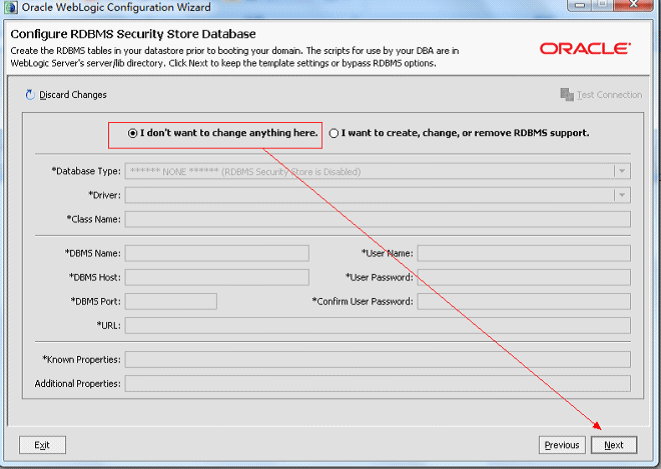Close the Configuration Wizard window

(x=634, y=5)
